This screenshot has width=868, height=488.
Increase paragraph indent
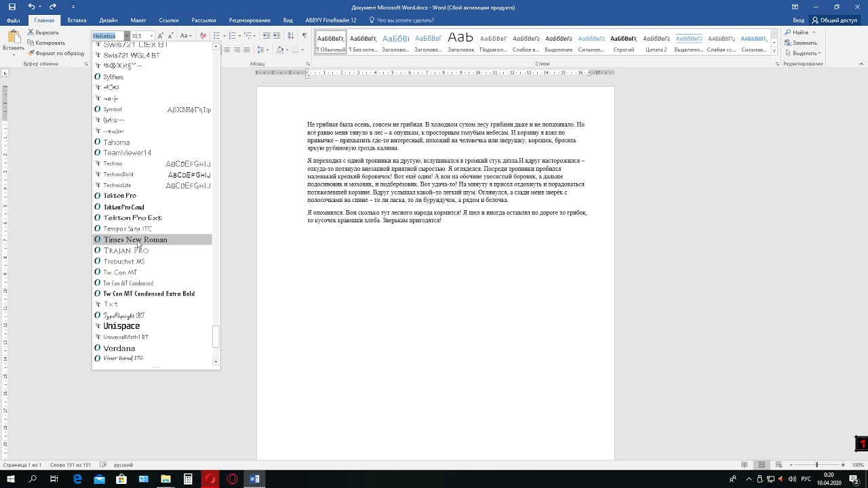click(x=277, y=36)
